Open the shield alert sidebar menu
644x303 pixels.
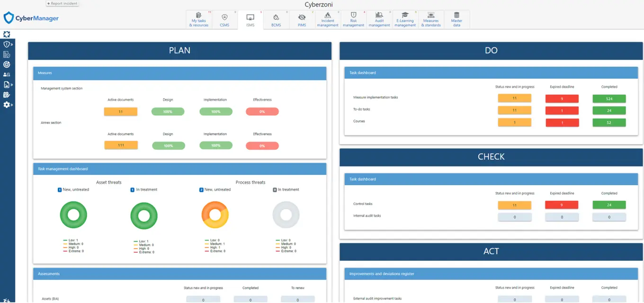7,45
